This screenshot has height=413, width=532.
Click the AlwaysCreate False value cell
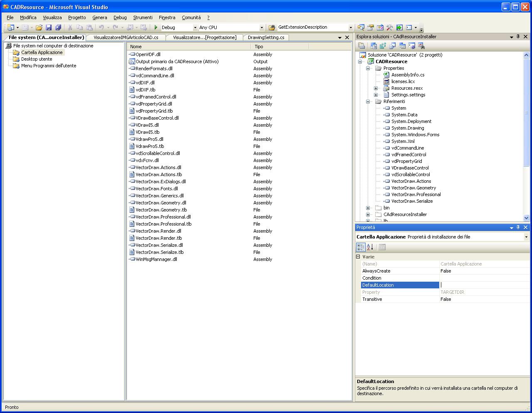[x=484, y=271]
